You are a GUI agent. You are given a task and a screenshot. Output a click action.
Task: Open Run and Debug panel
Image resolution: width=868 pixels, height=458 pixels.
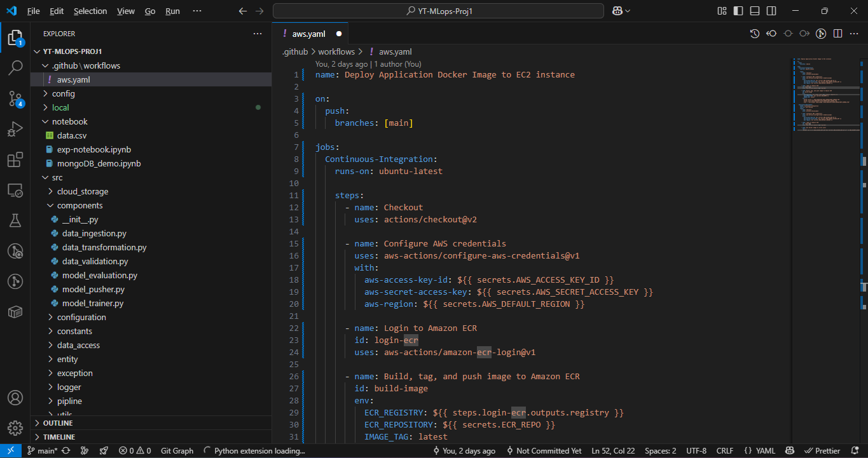pyautogui.click(x=15, y=130)
